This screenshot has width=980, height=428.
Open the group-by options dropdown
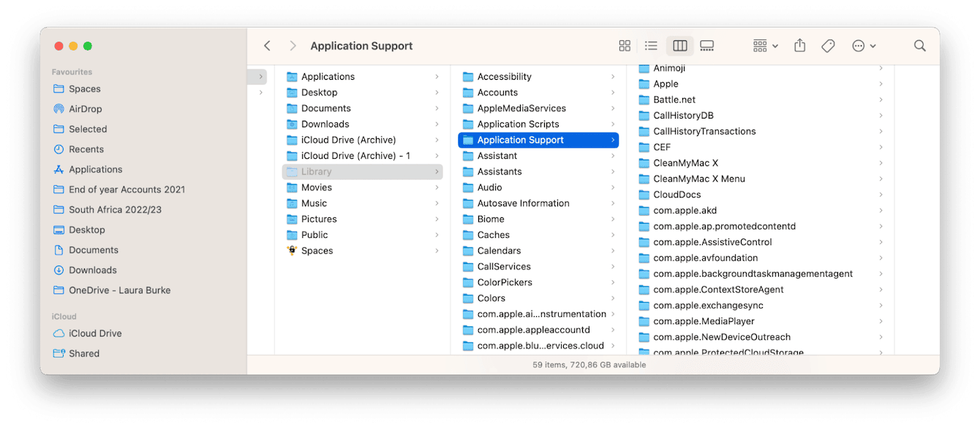click(x=765, y=46)
